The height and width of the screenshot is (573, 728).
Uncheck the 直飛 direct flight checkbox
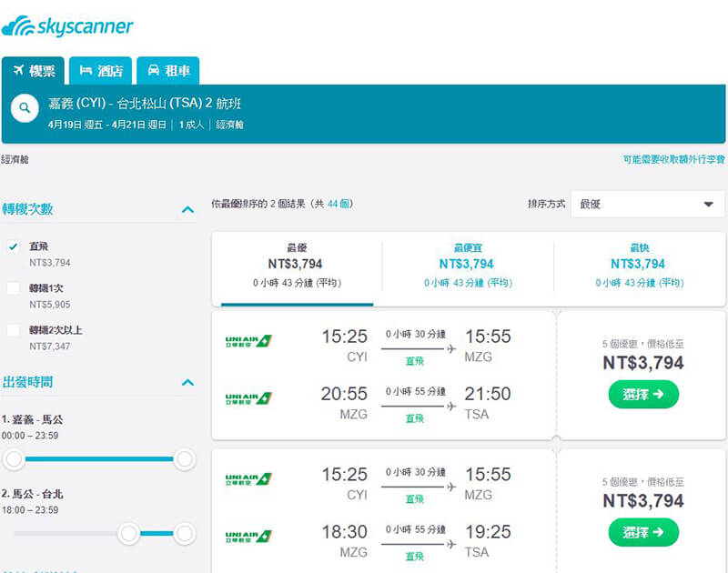click(x=13, y=246)
